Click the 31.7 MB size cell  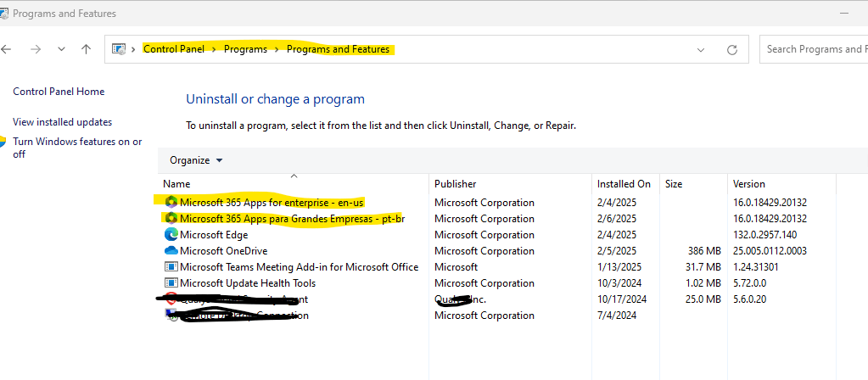click(703, 266)
